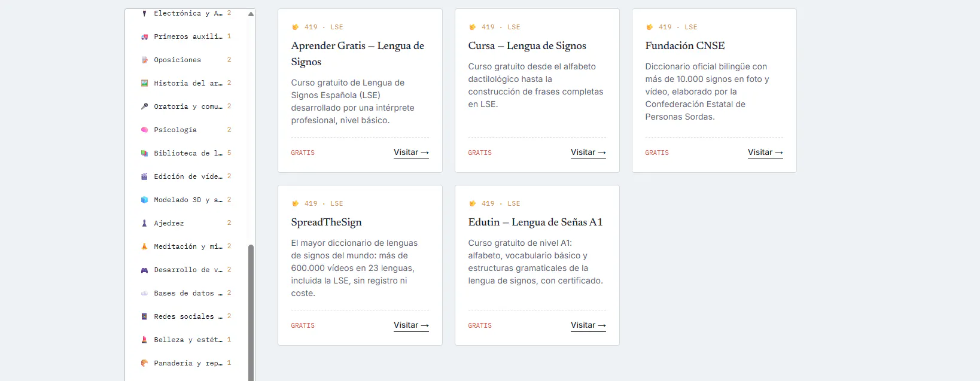This screenshot has height=381, width=980.
Task: Follow Visitar link for Fundación CNSE
Action: pos(765,153)
